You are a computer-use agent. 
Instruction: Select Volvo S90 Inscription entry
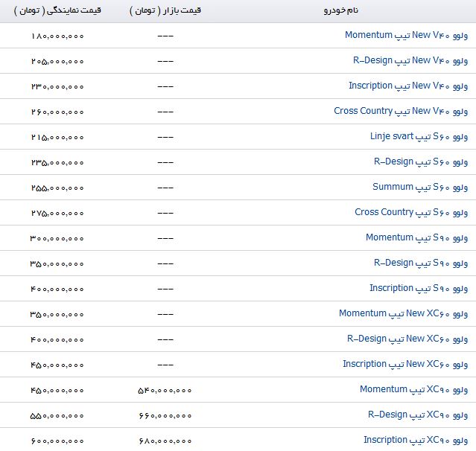(419, 289)
